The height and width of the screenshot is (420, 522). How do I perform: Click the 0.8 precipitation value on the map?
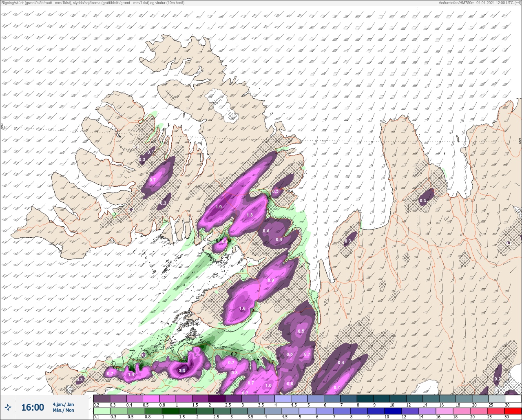point(234,373)
